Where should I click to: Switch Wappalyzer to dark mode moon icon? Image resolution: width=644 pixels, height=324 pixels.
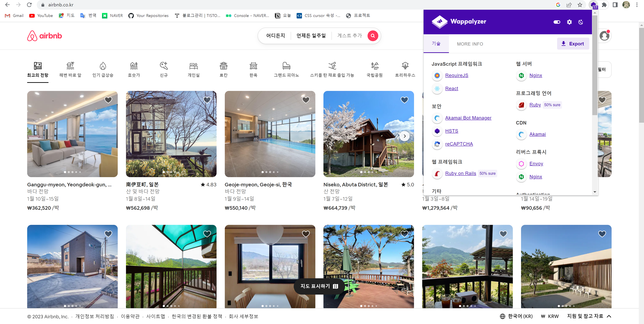pyautogui.click(x=581, y=22)
